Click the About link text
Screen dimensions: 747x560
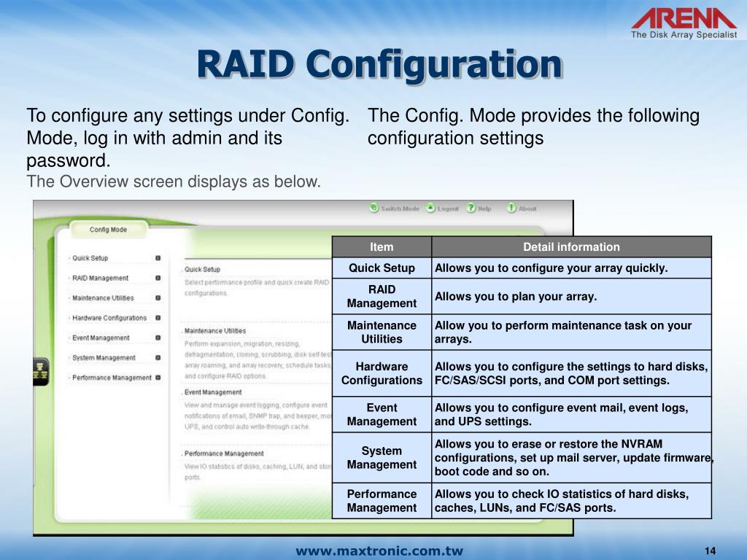(527, 209)
